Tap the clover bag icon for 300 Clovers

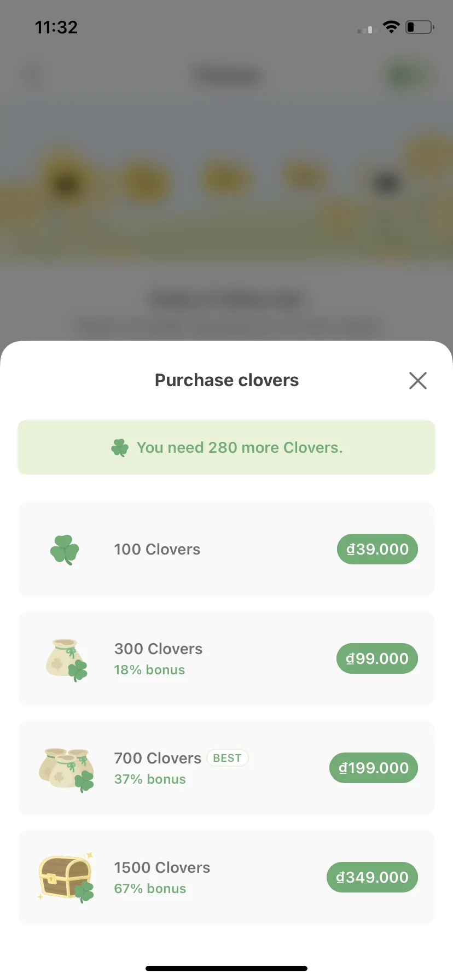66,660
